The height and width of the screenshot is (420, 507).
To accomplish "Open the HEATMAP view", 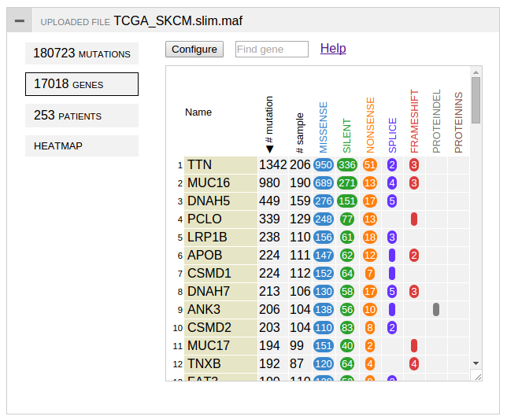I will click(x=82, y=146).
